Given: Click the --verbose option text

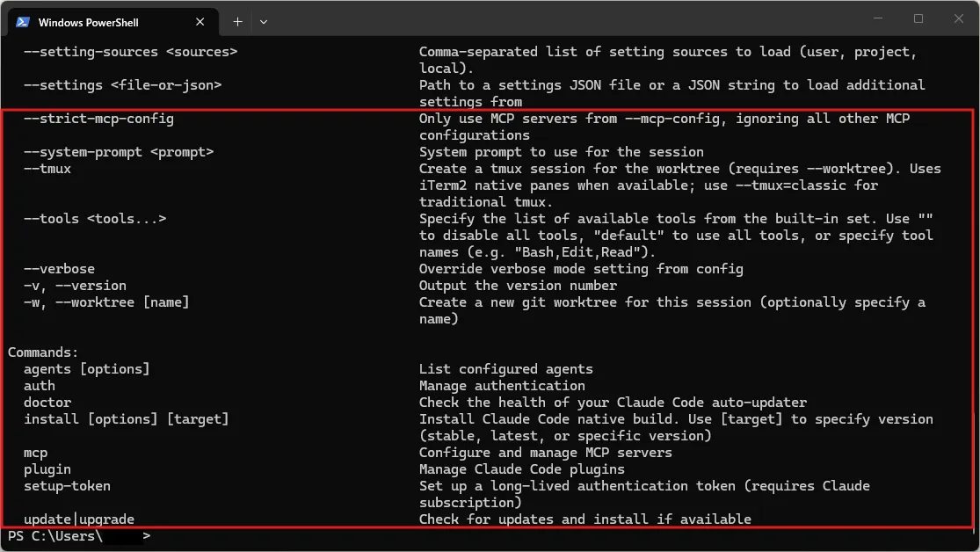Looking at the screenshot, I should click(x=60, y=269).
